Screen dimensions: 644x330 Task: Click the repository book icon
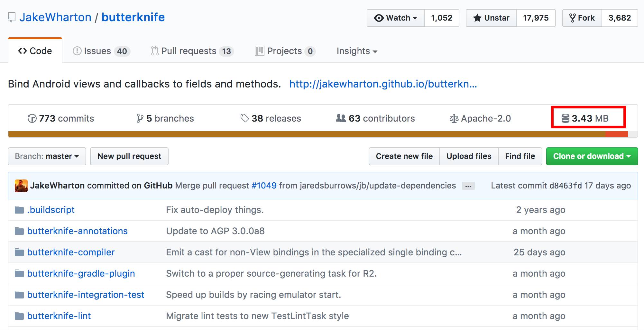coord(12,17)
